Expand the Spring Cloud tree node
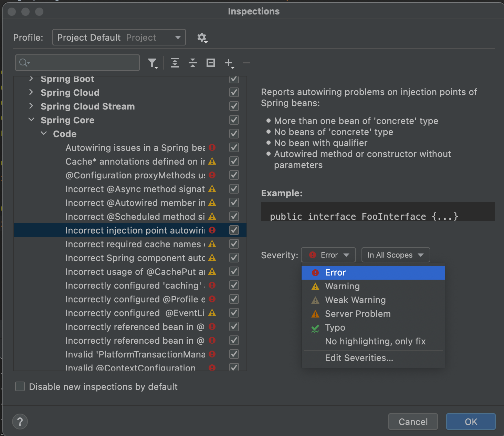 point(31,92)
